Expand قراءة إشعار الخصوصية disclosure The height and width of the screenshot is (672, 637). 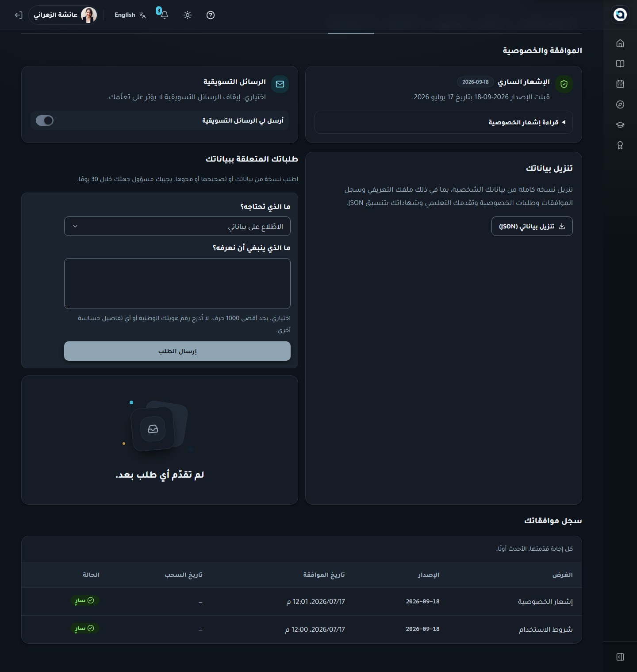coord(444,122)
